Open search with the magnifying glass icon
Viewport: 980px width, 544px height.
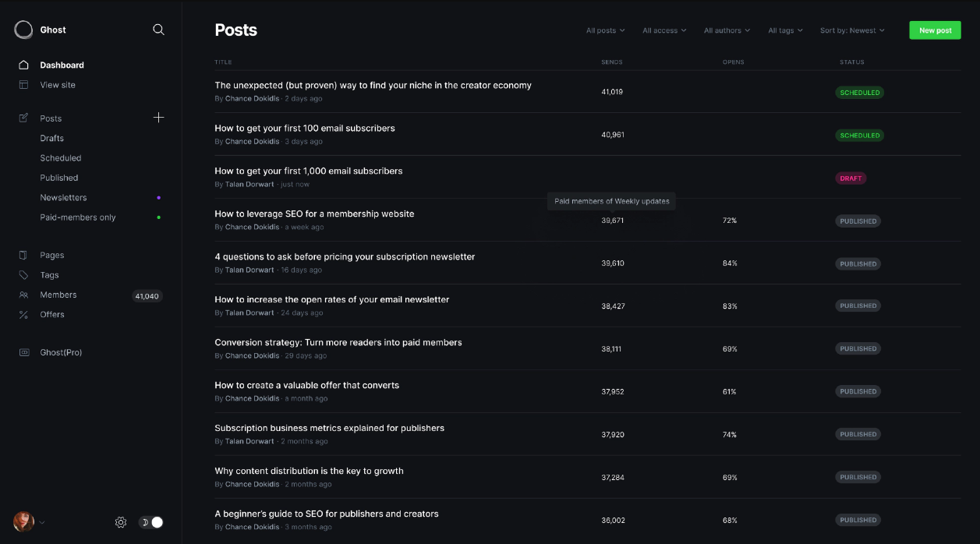pos(158,29)
